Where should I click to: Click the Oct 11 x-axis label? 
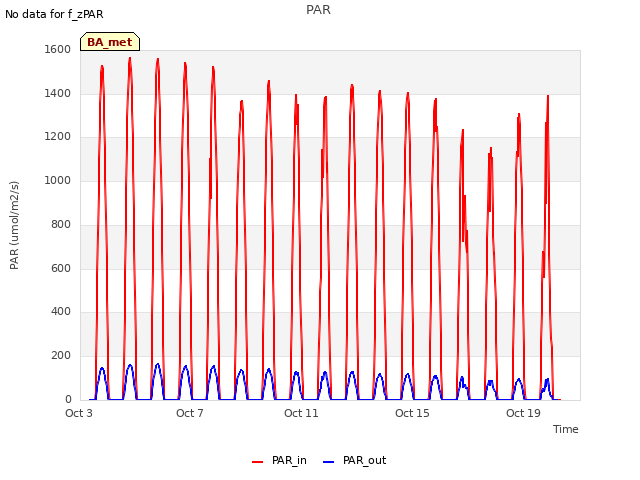coord(301,413)
